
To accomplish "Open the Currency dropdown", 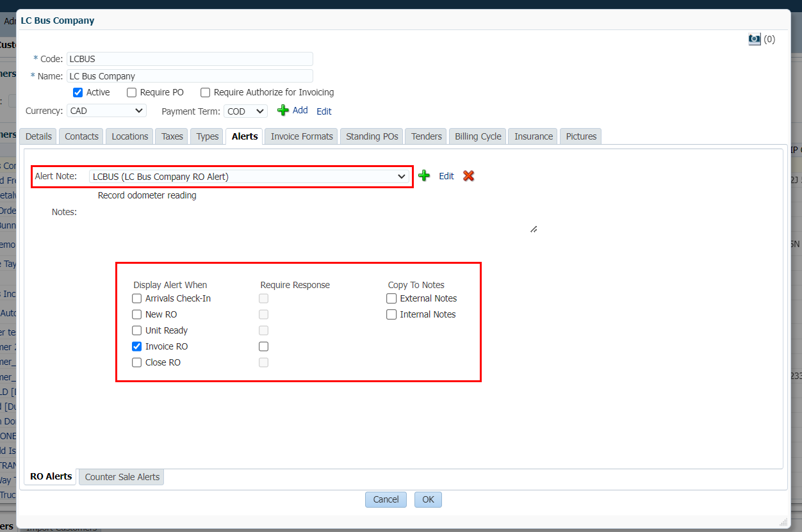I will pyautogui.click(x=106, y=111).
